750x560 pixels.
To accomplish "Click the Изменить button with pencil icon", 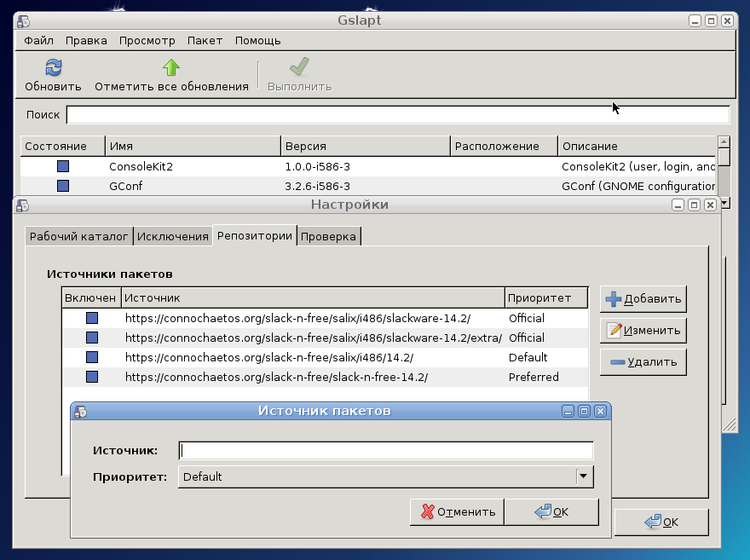I will [643, 331].
